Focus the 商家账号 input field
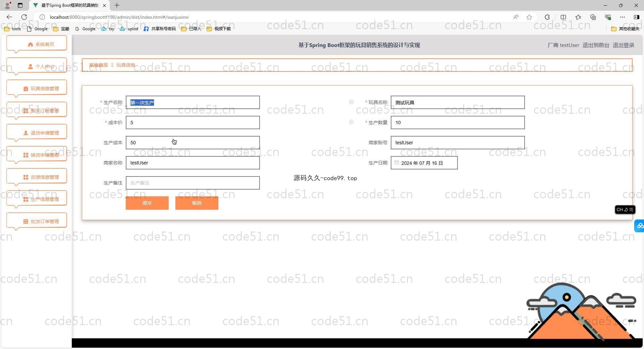The width and height of the screenshot is (644, 349). coord(458,143)
